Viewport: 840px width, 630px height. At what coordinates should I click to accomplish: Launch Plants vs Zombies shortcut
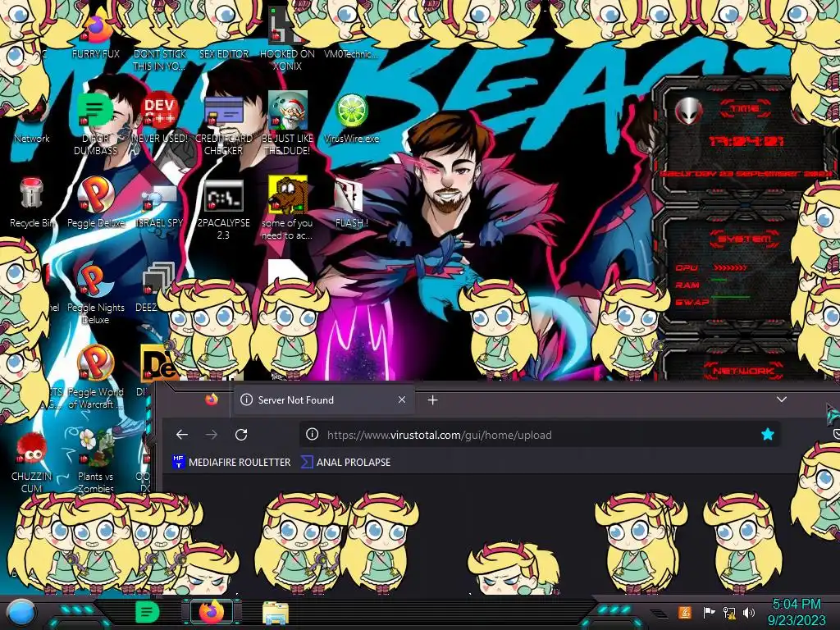[x=95, y=461]
